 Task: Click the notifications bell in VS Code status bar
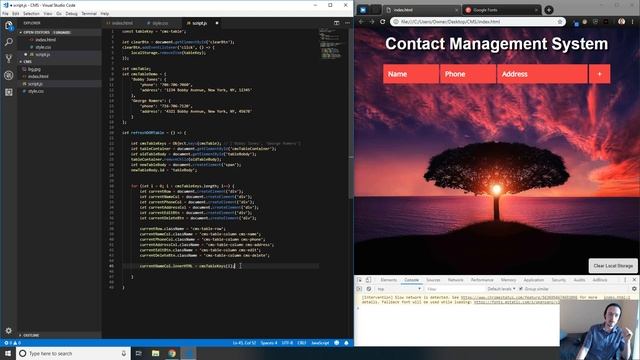pyautogui.click(x=347, y=343)
